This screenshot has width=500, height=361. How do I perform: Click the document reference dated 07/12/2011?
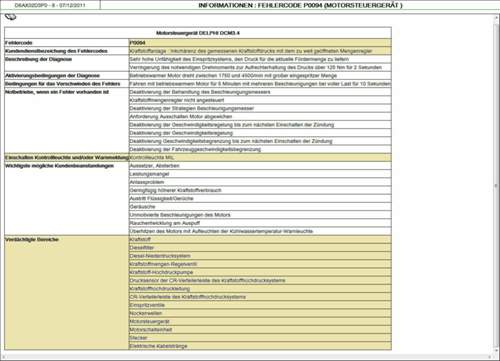(50, 5)
